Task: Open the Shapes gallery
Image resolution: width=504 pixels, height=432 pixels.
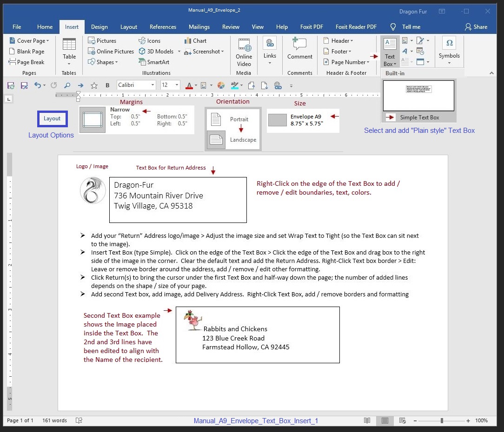Action: [103, 62]
